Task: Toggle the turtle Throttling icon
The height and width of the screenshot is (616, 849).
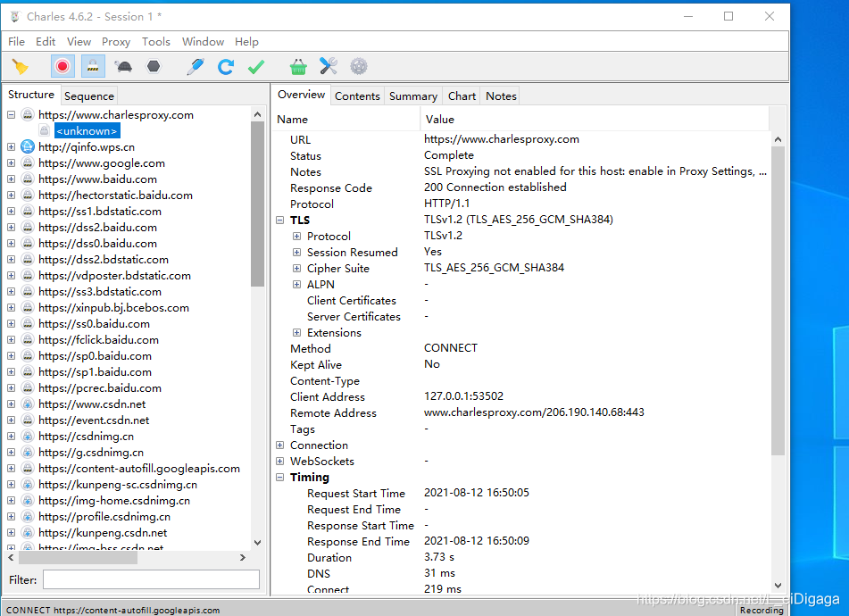Action: click(123, 67)
